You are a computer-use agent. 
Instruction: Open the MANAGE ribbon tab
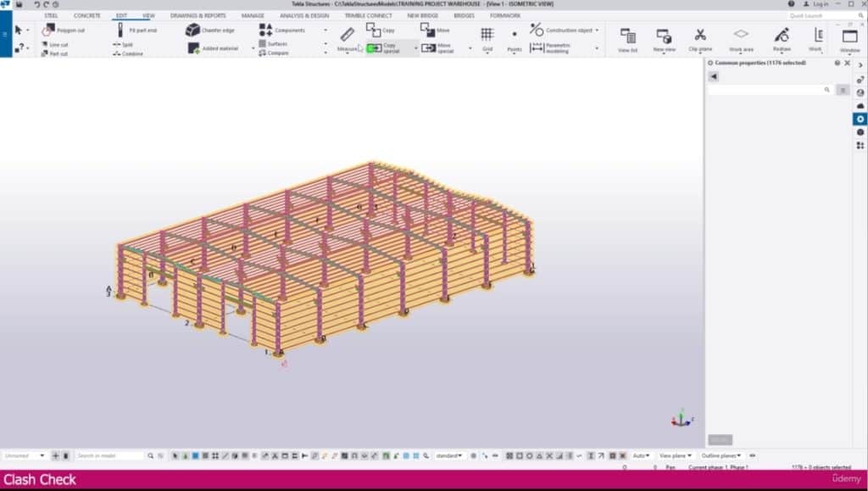[x=253, y=15]
